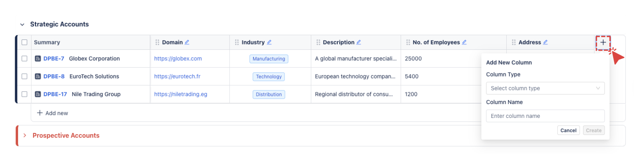Open the DPBE-7 record link
Image resolution: width=644 pixels, height=167 pixels.
(x=54, y=59)
